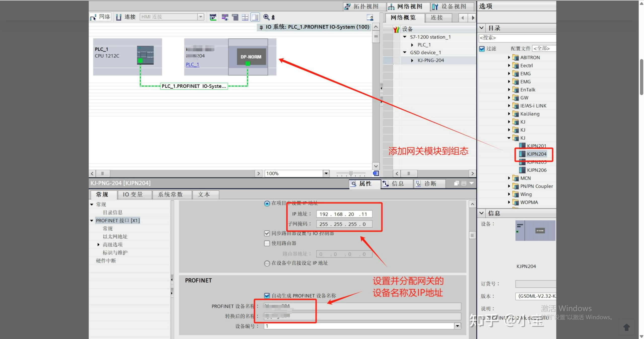Collapse GSD device_1 tree node
This screenshot has width=644, height=339.
[x=405, y=53]
